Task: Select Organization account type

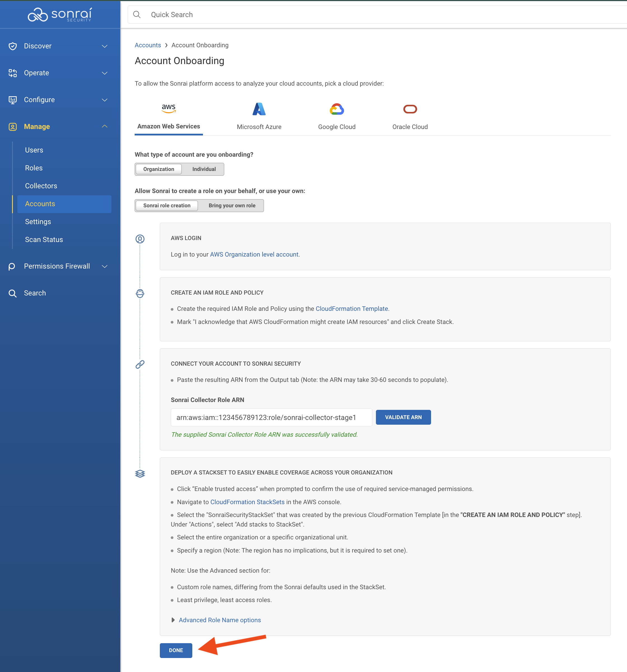Action: pyautogui.click(x=159, y=169)
